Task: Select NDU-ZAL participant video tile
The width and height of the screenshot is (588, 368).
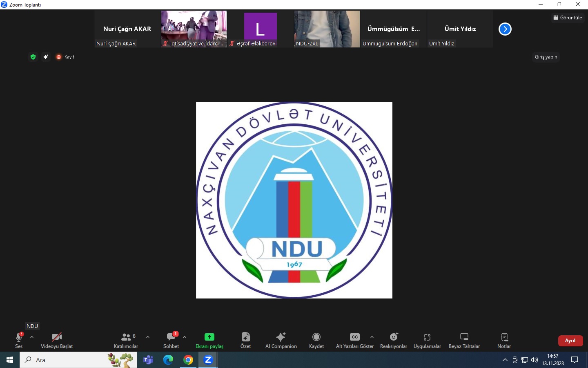Action: [x=327, y=29]
